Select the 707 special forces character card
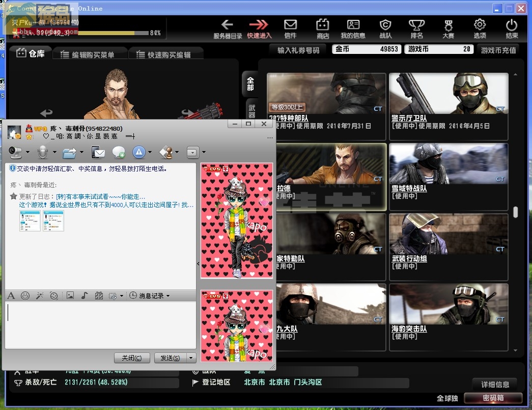This screenshot has width=532, height=410. pyautogui.click(x=327, y=106)
